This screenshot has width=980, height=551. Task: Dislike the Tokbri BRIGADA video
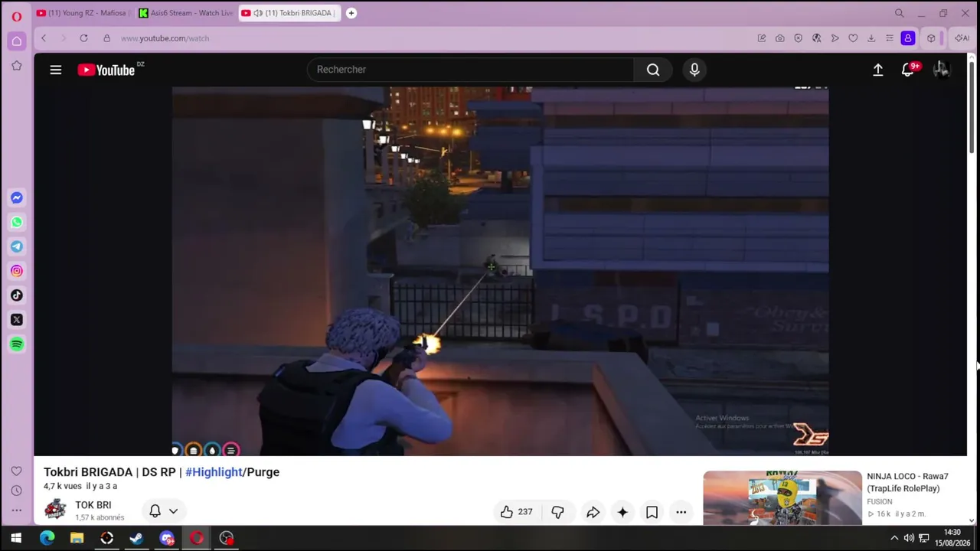[558, 512]
